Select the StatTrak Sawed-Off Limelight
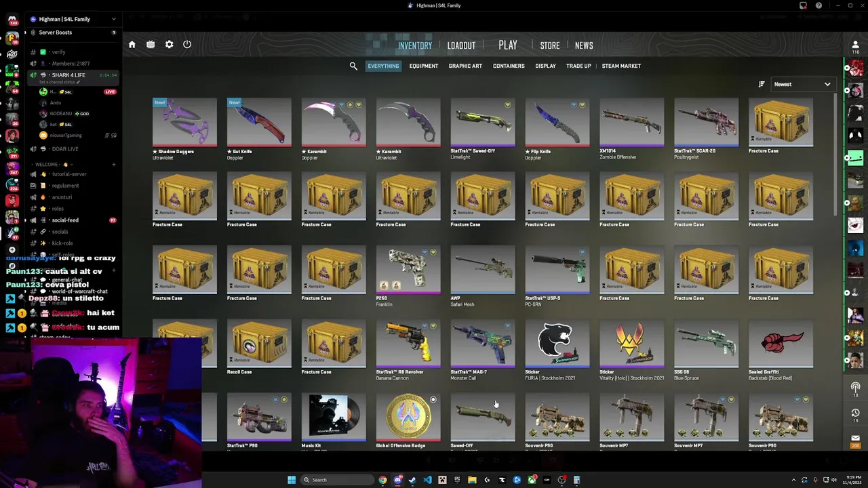Image resolution: width=868 pixels, height=488 pixels. coord(483,129)
